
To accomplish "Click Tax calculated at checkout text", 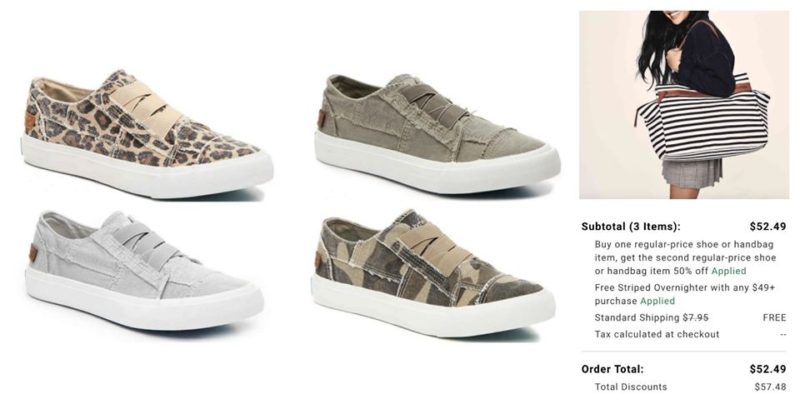I will [x=657, y=335].
